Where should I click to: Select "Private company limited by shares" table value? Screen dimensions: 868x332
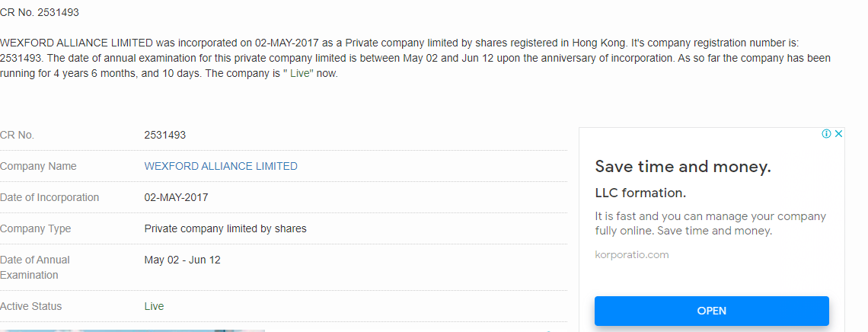225,228
